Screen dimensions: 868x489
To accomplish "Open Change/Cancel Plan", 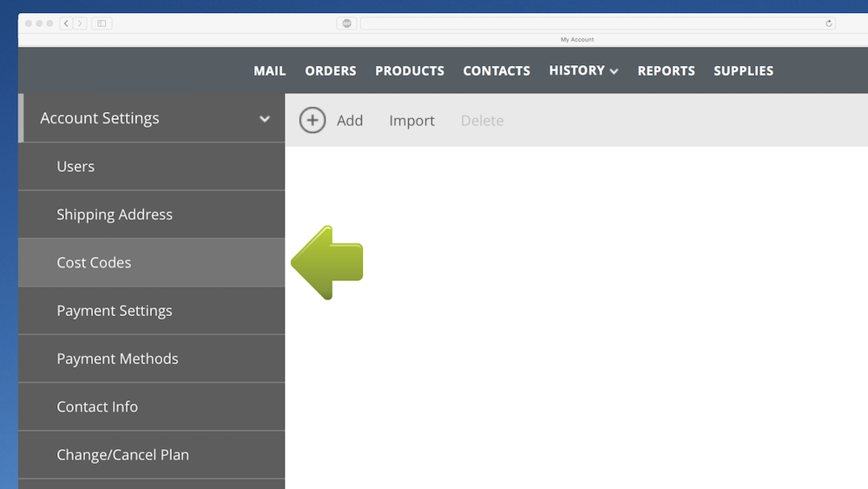I will click(x=152, y=454).
